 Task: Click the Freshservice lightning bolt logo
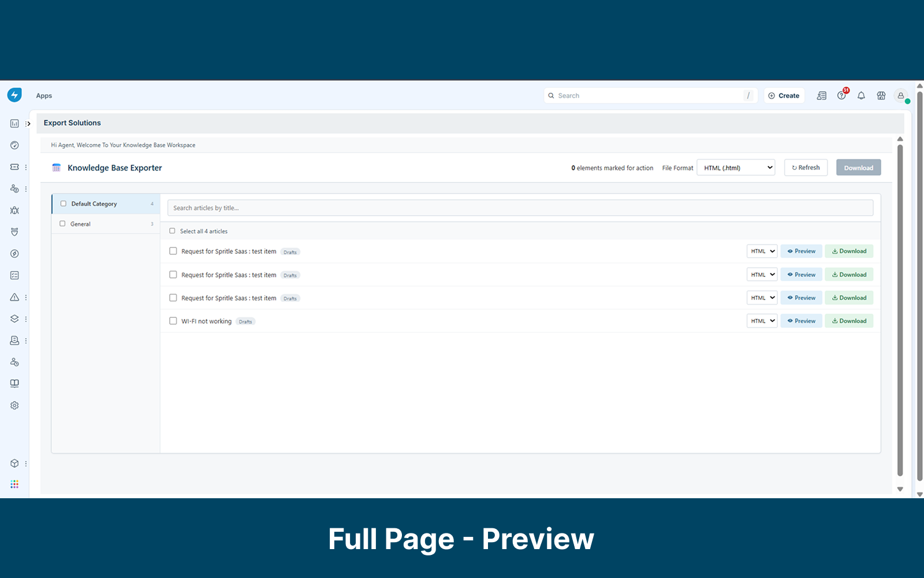14,95
